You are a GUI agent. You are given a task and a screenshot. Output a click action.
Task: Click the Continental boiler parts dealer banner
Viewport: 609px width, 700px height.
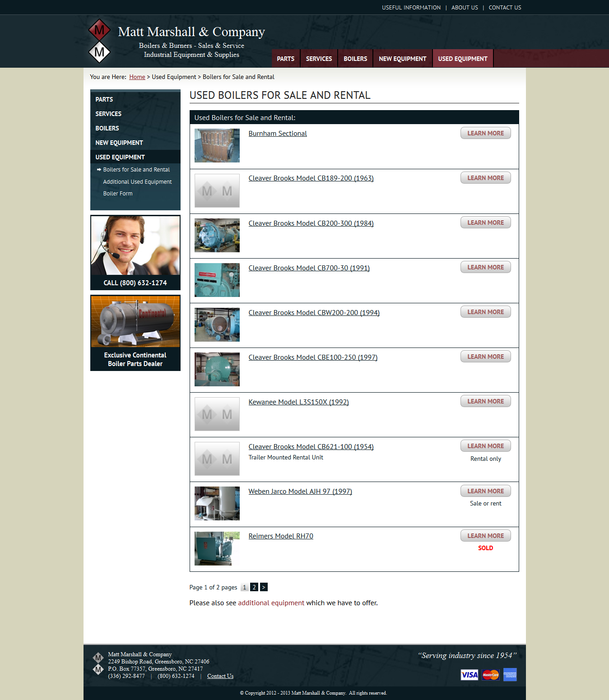(x=135, y=333)
